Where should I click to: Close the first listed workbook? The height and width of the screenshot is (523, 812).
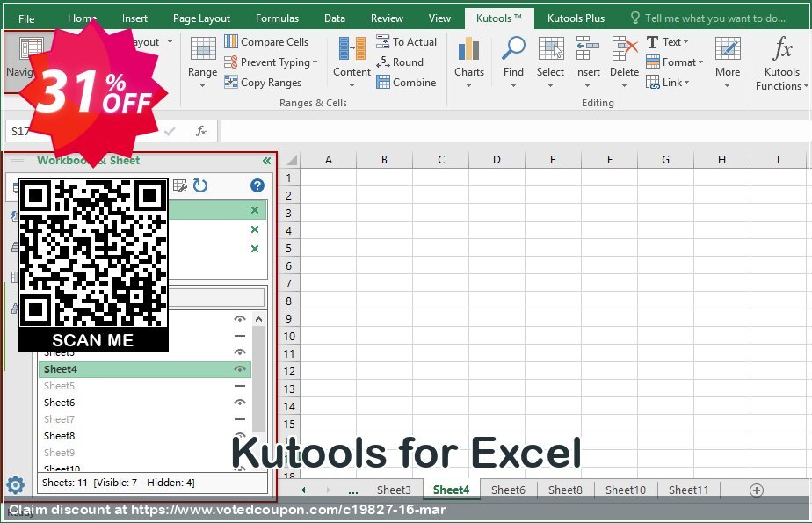coord(255,210)
